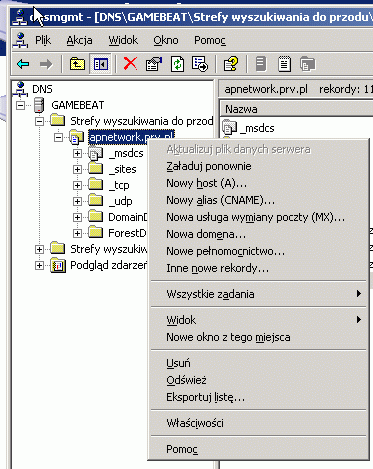Viewport: 373px width, 469px height.
Task: Click the dnsmgmt title bar app icon
Action: (20, 17)
